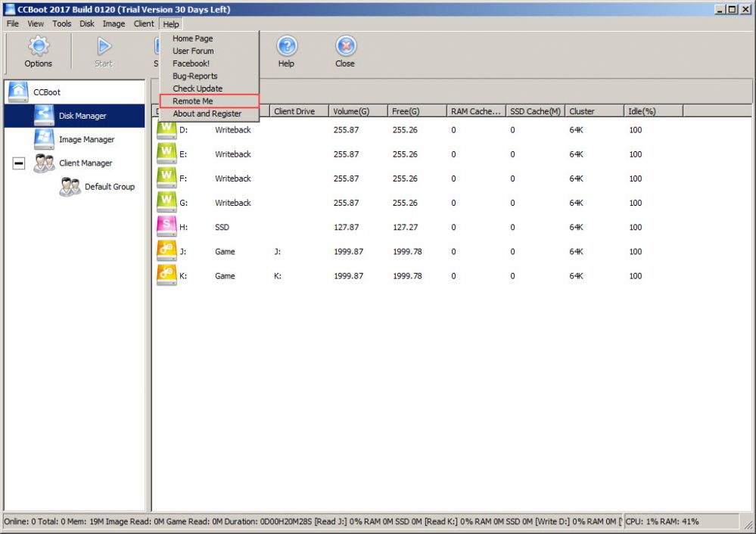Click the Default Group users icon
Viewport: 756px width, 534px height.
(x=70, y=187)
